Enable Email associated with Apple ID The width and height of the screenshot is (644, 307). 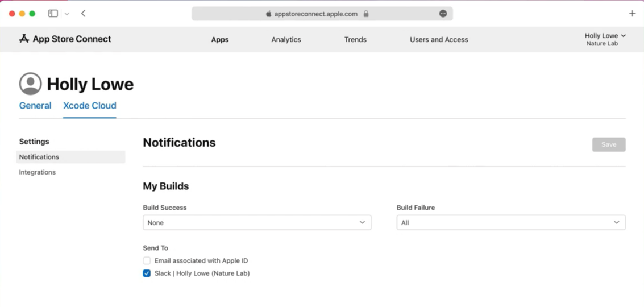(147, 260)
